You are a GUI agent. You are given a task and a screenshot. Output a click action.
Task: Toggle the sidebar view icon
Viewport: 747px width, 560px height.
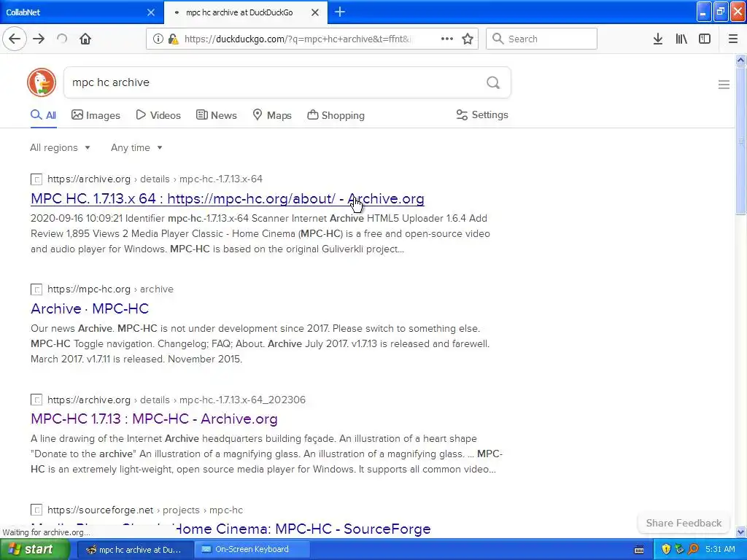pos(705,39)
